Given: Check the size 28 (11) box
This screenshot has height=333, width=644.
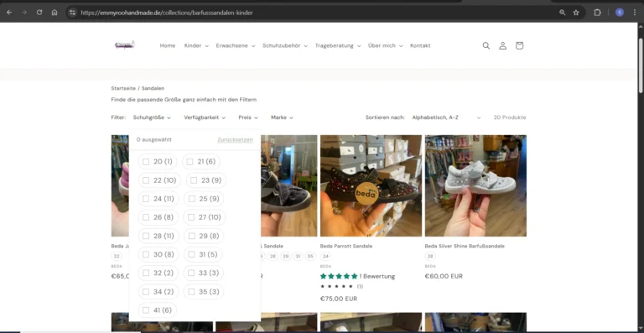Looking at the screenshot, I should [146, 236].
